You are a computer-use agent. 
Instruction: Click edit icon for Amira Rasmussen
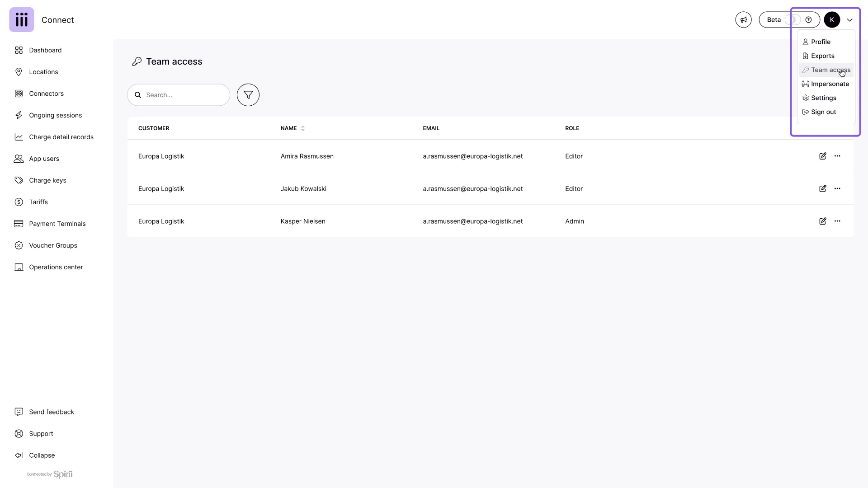822,156
